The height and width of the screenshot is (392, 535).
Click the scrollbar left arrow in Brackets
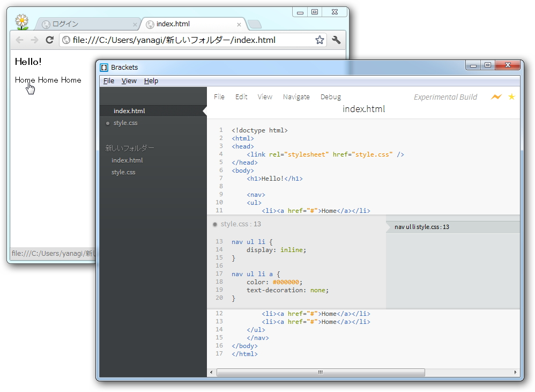(211, 372)
